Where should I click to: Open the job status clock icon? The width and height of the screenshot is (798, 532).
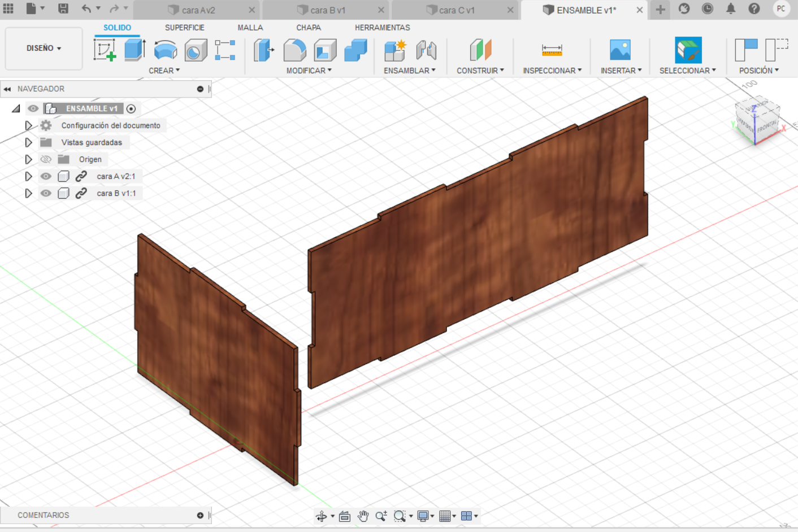tap(708, 8)
